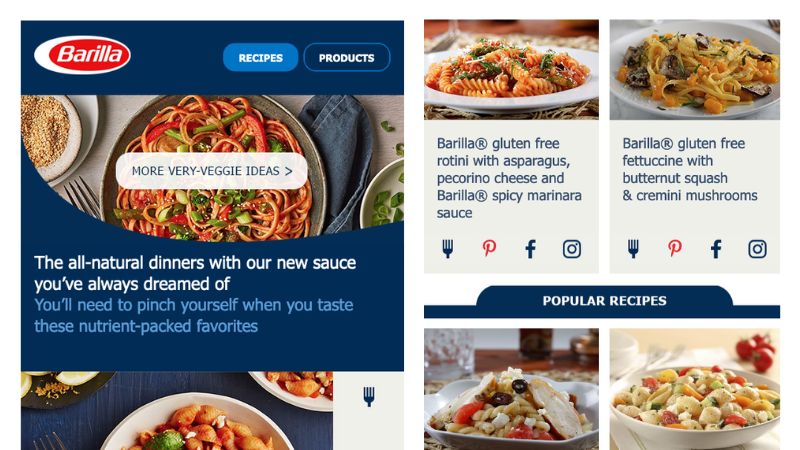Open Instagram icon under rotini recipe
The width and height of the screenshot is (800, 450).
[x=572, y=249]
